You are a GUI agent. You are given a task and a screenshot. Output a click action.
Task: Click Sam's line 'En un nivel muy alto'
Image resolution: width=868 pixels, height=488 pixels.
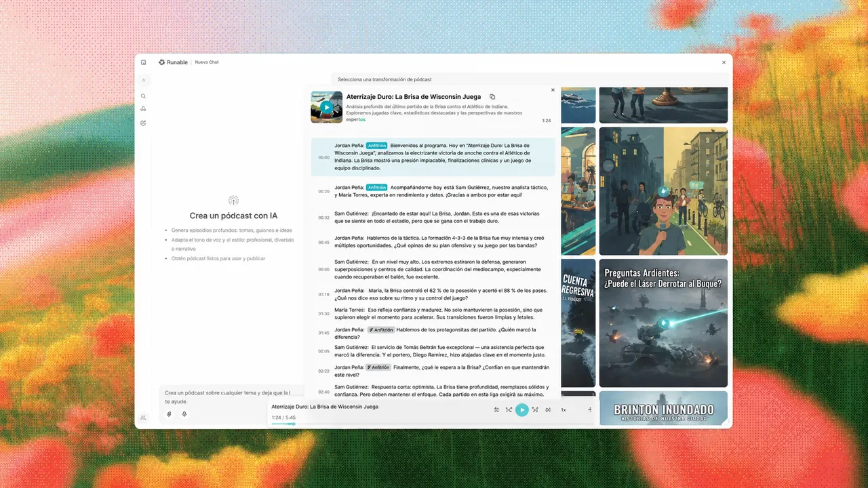click(438, 269)
